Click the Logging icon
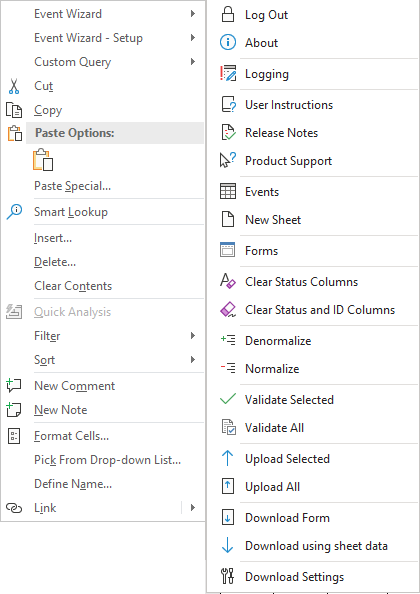This screenshot has height=594, width=420. (x=228, y=73)
